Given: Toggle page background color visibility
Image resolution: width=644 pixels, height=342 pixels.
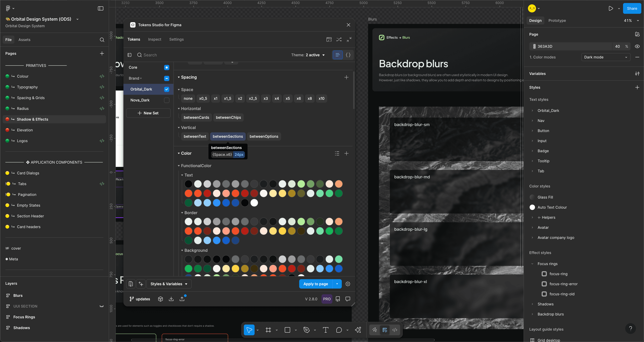Looking at the screenshot, I should 637,46.
